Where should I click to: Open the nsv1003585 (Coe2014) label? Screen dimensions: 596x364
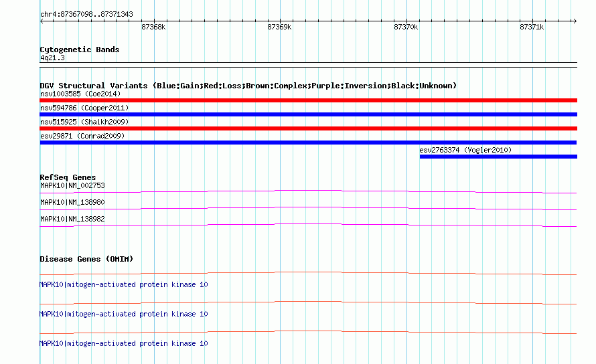(x=80, y=94)
